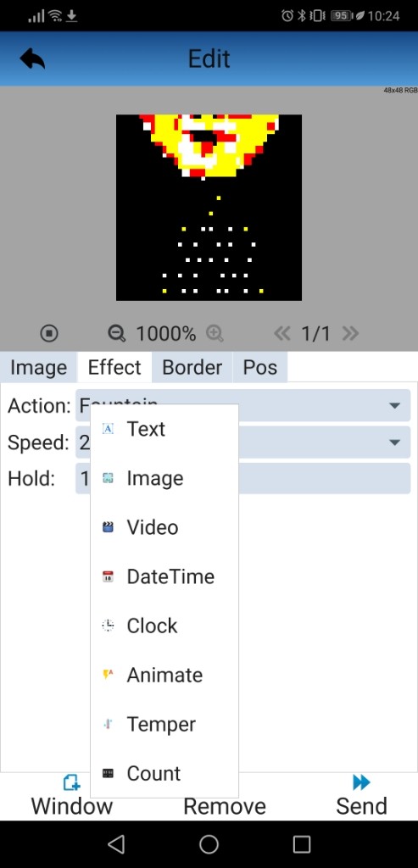Switch to the Border tab
This screenshot has height=868, width=418.
point(192,367)
